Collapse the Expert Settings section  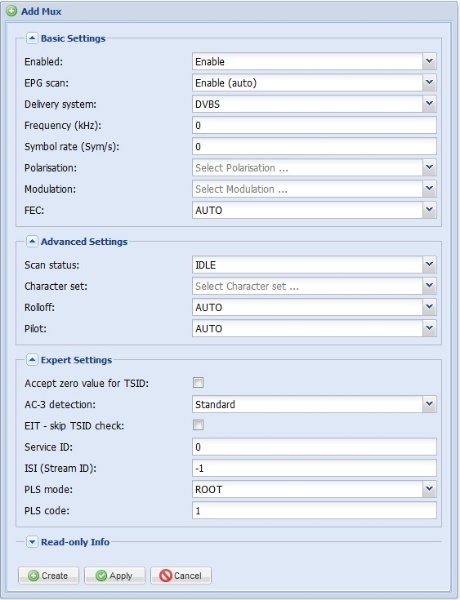point(32,360)
